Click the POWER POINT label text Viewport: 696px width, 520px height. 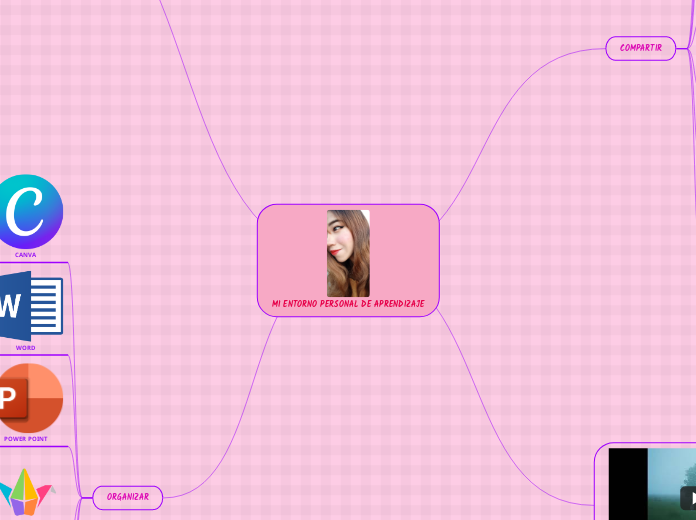[x=25, y=439]
